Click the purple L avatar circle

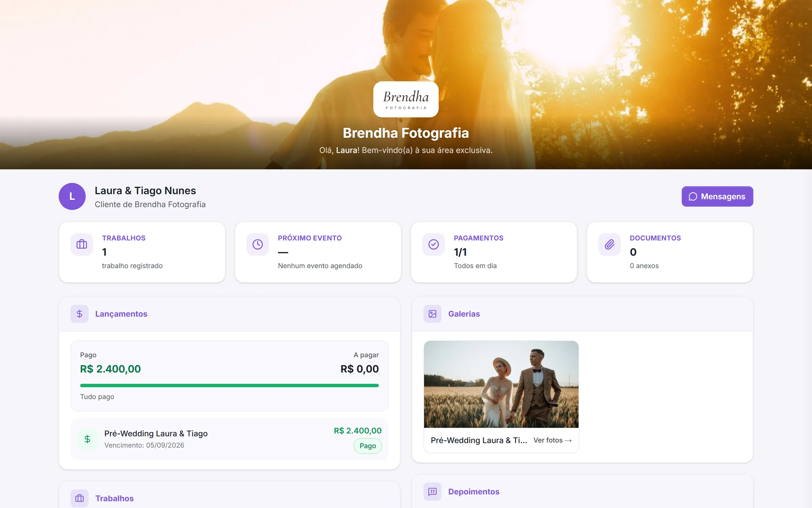point(72,196)
